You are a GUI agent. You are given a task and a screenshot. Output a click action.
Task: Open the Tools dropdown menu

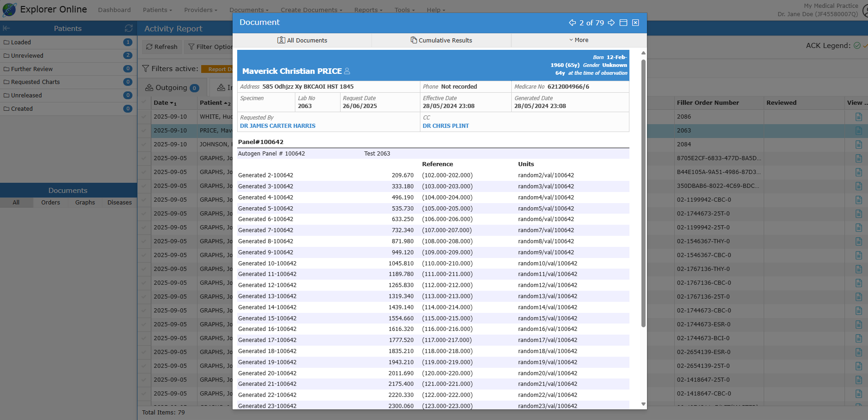click(x=405, y=10)
